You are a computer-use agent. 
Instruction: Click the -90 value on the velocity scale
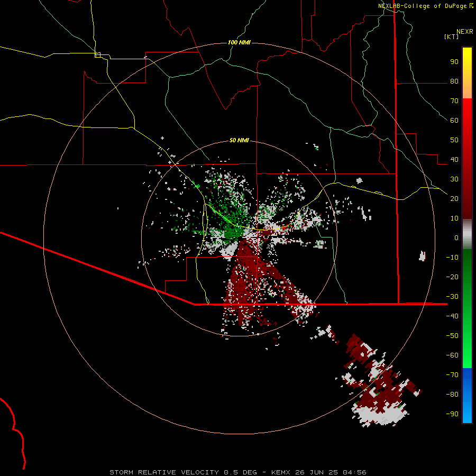click(452, 414)
